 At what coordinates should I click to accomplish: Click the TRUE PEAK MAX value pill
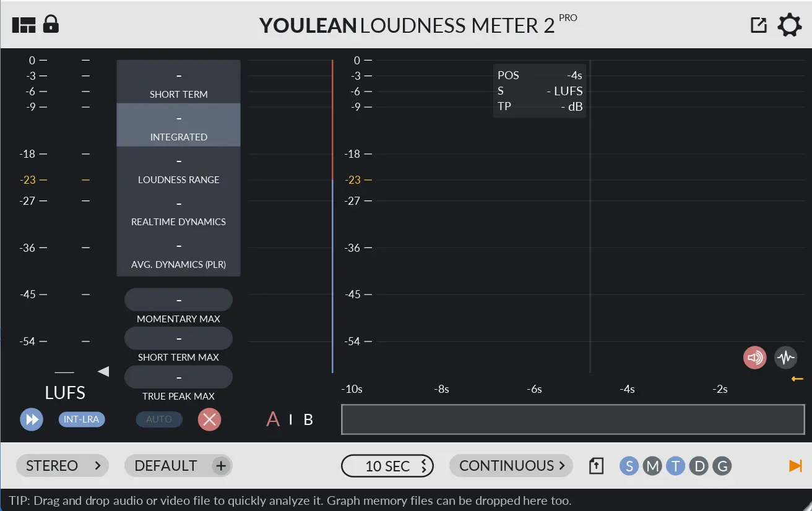(178, 377)
